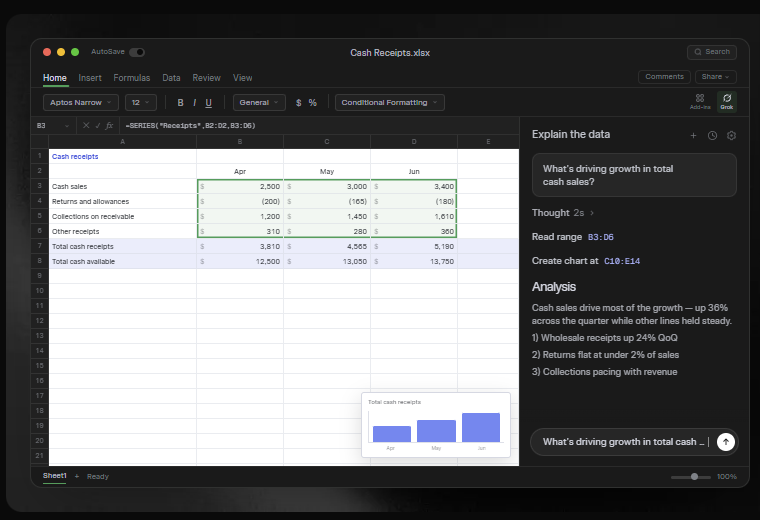Image resolution: width=760 pixels, height=520 pixels.
Task: Open the Add-ins icon
Action: click(x=699, y=101)
